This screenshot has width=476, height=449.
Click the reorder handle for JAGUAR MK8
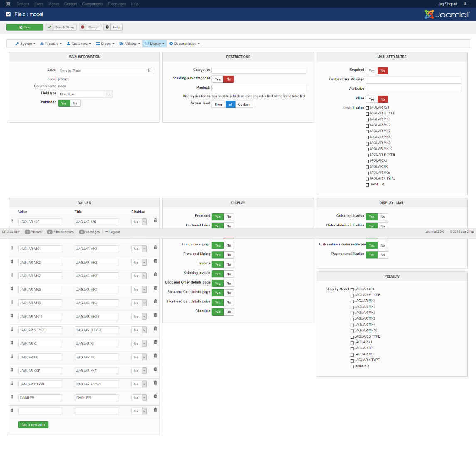pyautogui.click(x=12, y=289)
